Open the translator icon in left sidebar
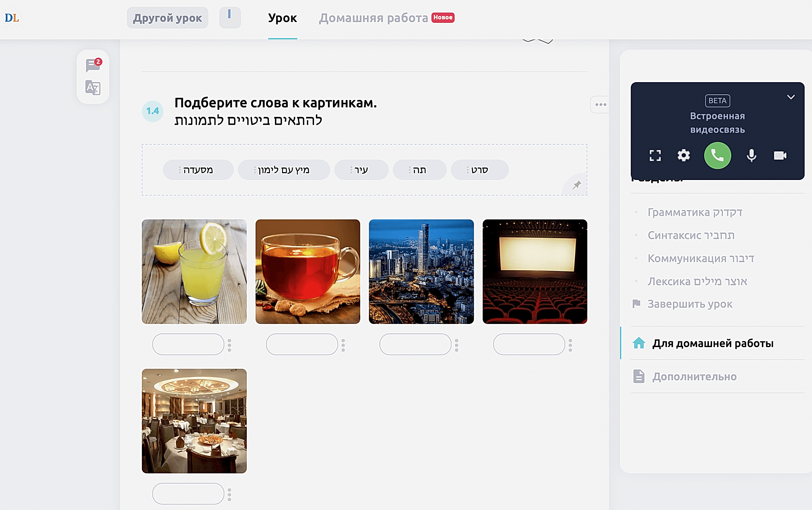The width and height of the screenshot is (812, 510). pos(93,87)
